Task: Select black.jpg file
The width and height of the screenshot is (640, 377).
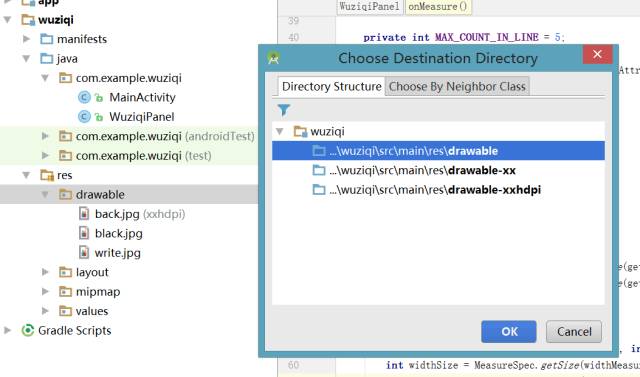Action: (x=119, y=234)
